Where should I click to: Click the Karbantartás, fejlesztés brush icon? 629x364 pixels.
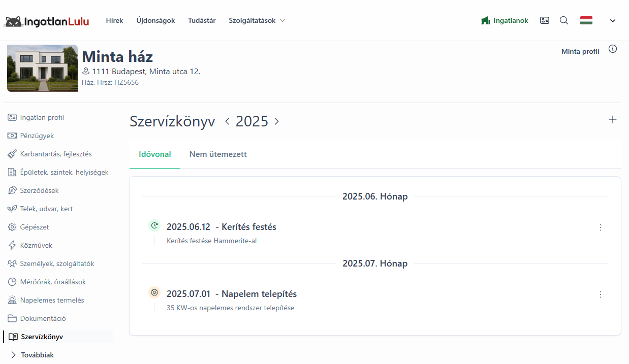coord(12,154)
